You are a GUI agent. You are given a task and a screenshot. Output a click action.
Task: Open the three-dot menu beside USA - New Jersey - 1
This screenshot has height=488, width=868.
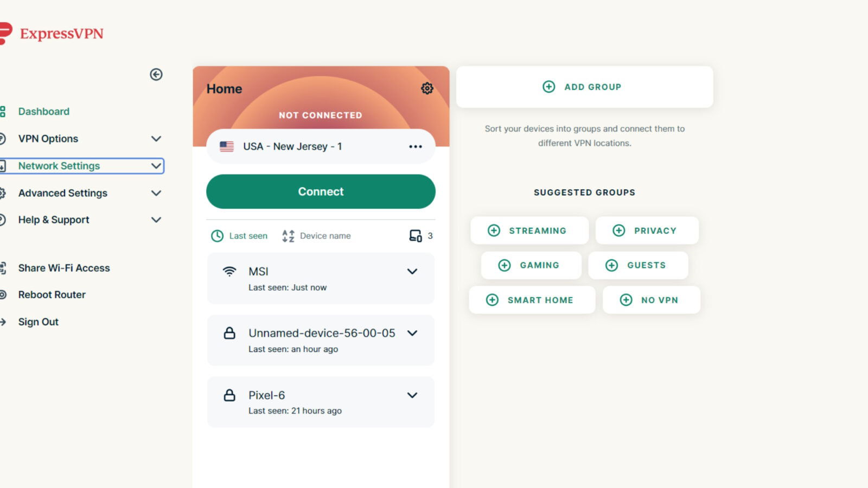coord(416,146)
